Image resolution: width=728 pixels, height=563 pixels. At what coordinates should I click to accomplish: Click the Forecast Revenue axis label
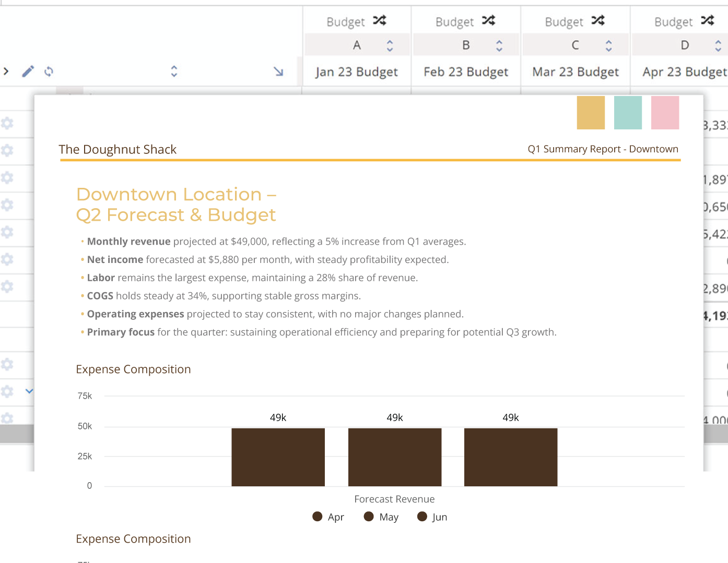(x=394, y=499)
